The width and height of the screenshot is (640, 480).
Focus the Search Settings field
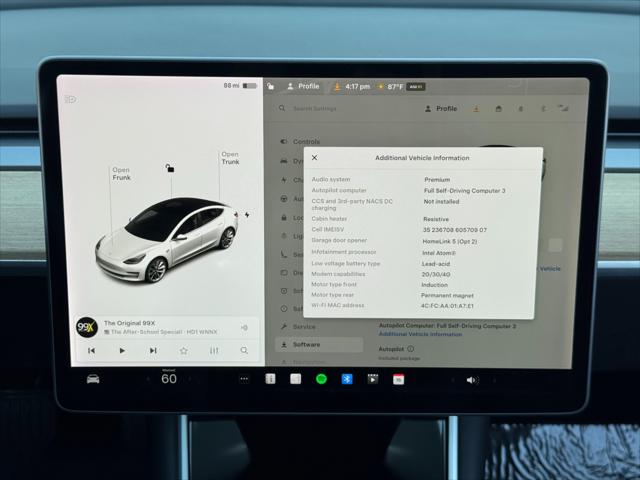(314, 109)
